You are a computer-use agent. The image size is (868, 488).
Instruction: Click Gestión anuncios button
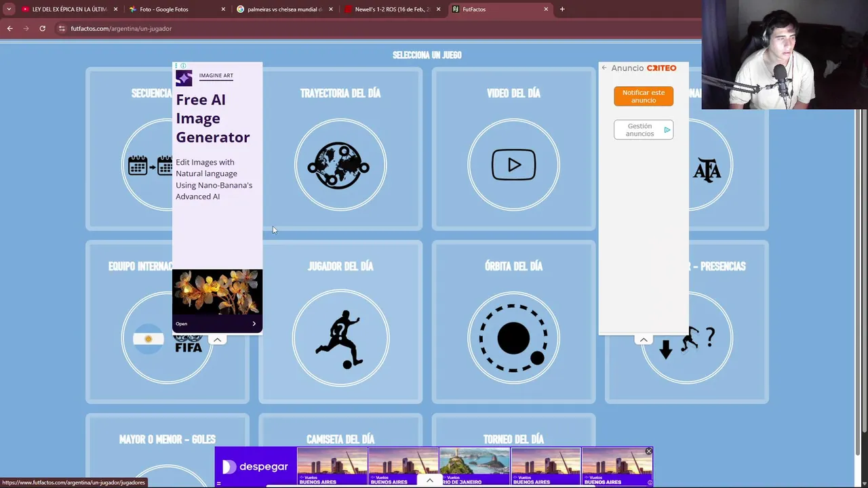pos(644,130)
